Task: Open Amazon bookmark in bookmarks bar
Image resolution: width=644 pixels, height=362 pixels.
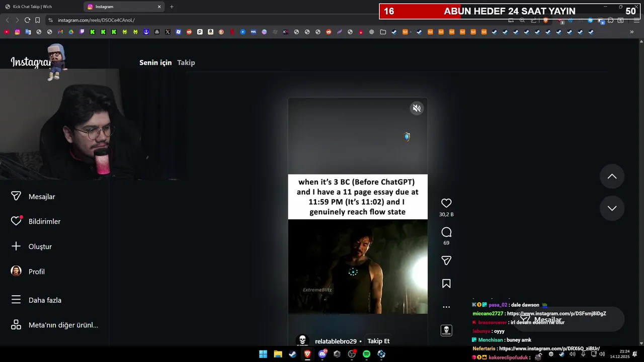Action: pos(210,32)
